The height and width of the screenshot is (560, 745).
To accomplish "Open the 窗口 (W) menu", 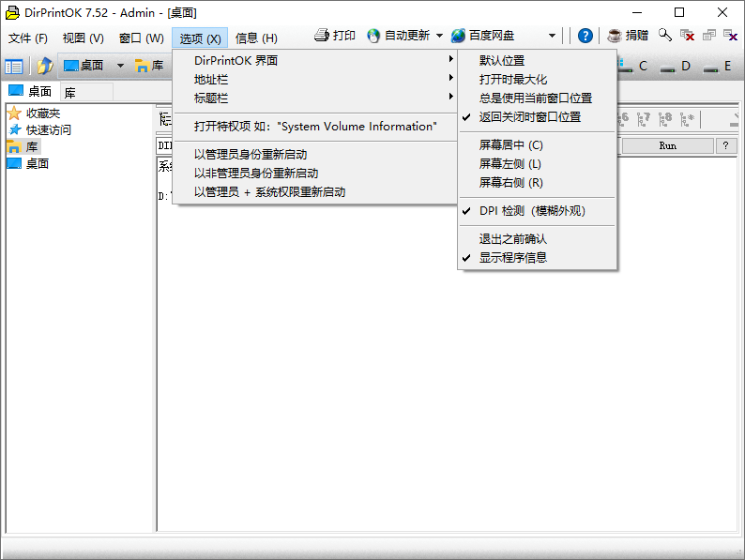I will (141, 38).
